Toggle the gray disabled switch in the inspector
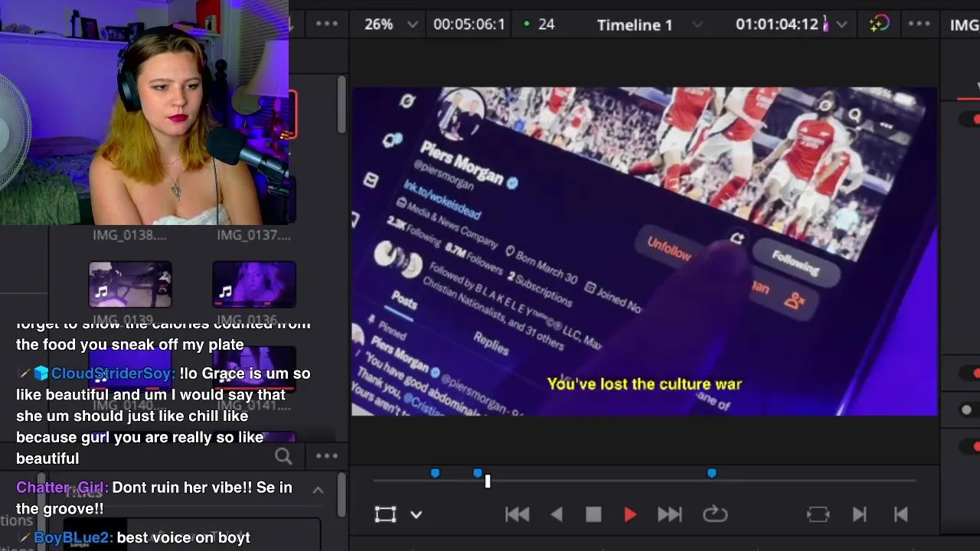 coord(969,410)
